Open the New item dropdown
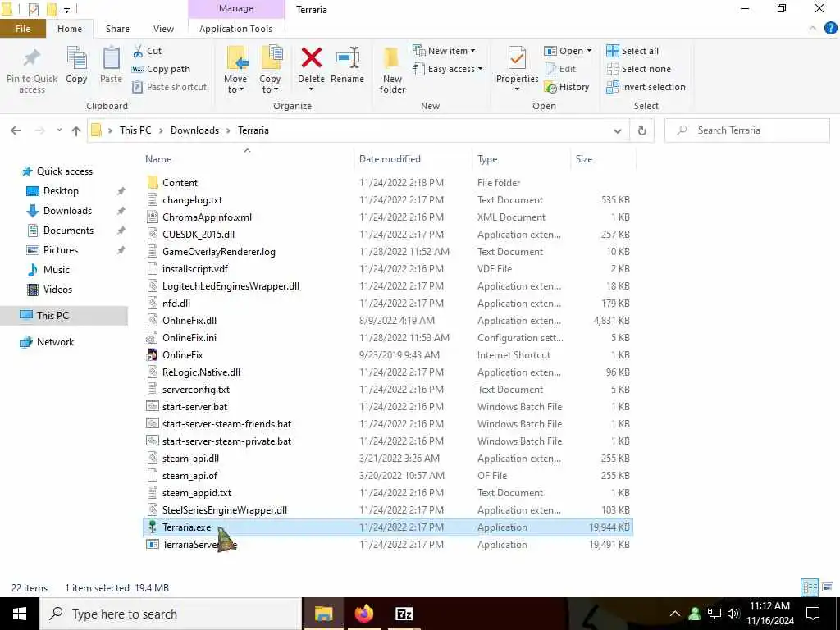The image size is (840, 630). 444,51
